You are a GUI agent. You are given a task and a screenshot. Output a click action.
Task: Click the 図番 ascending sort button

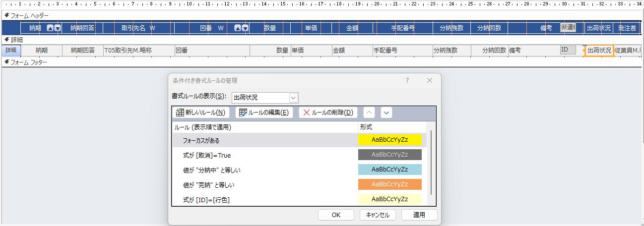(238, 28)
